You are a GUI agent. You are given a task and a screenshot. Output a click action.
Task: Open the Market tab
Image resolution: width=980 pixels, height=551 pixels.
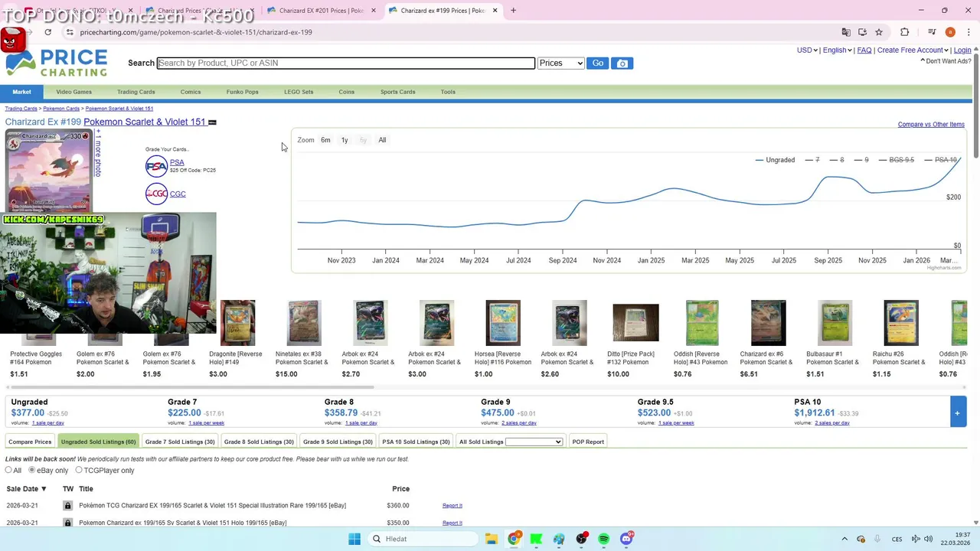point(21,92)
